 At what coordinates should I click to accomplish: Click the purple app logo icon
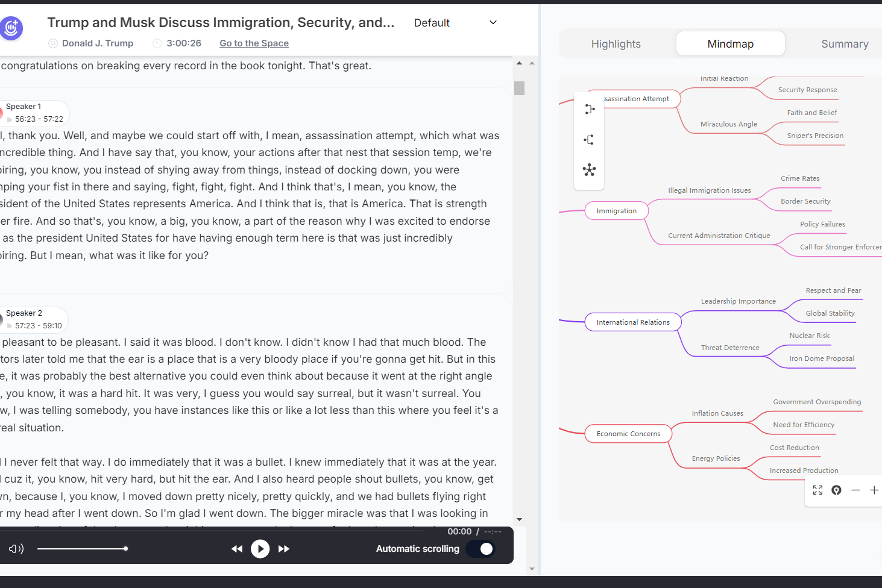(x=11, y=28)
